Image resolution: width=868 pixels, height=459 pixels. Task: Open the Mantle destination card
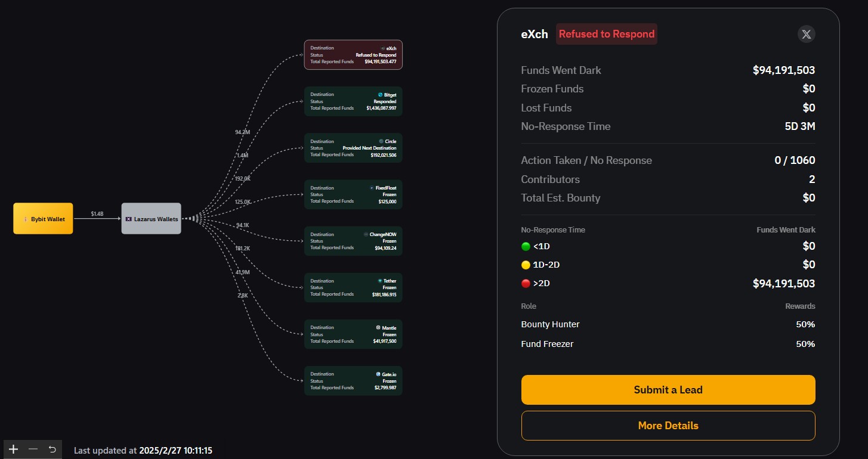coord(353,334)
